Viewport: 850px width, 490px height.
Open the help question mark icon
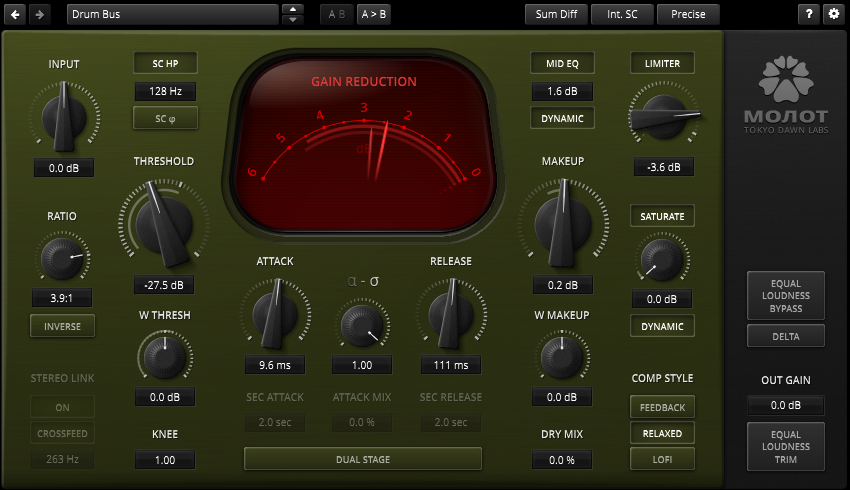(808, 14)
